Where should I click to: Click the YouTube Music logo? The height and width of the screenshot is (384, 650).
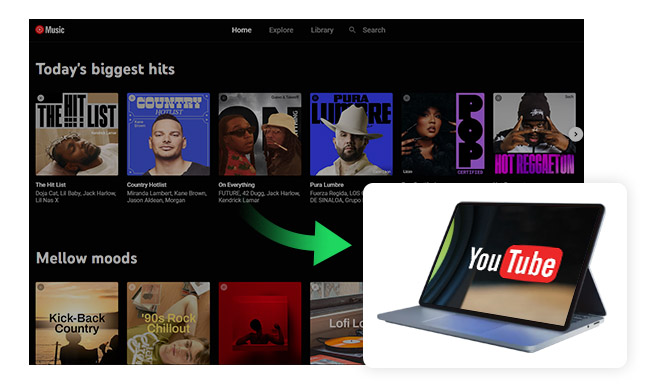click(50, 30)
